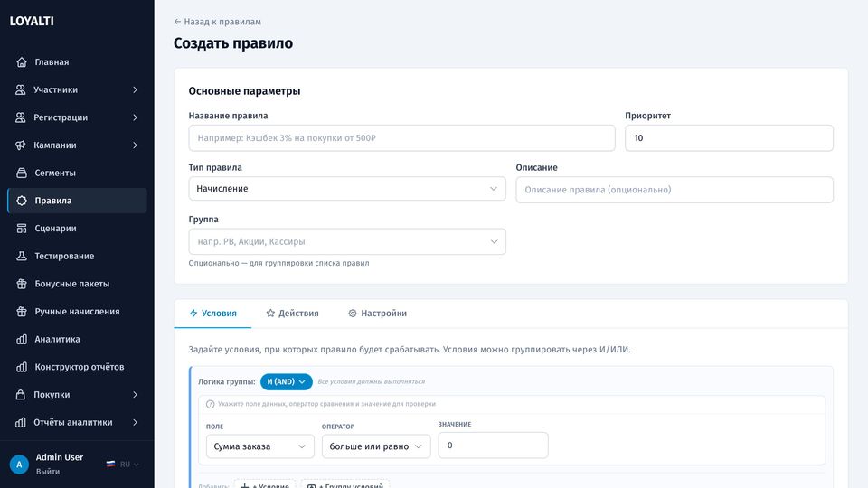The width and height of the screenshot is (868, 488).
Task: Click the home icon beside Главная
Action: (22, 62)
